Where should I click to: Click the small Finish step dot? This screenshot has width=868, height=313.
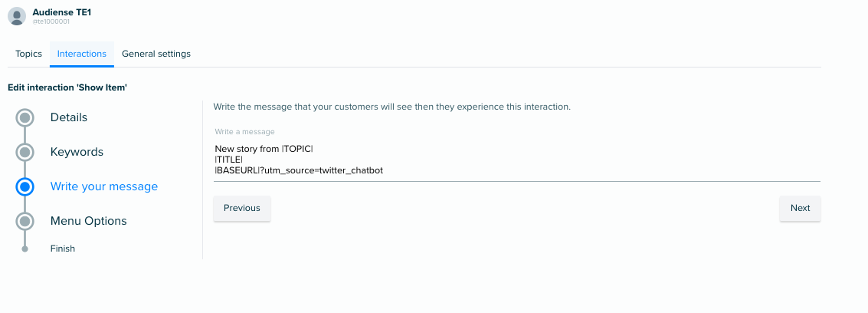(x=25, y=249)
